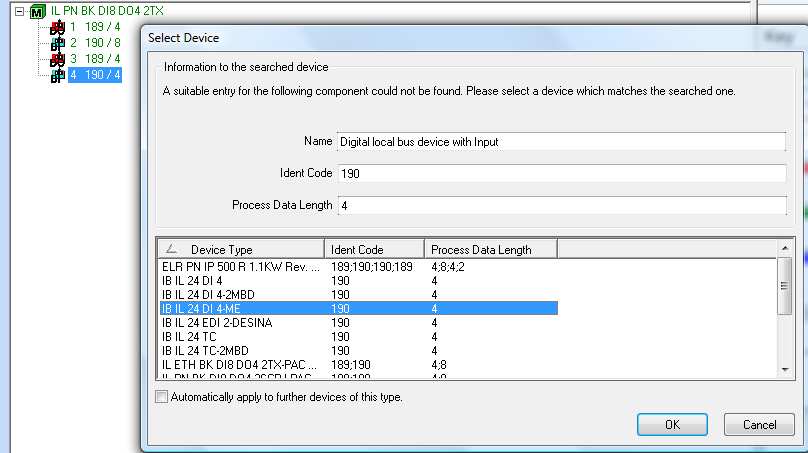Select the IB IL 24 DI 4-2MBD row
Viewport: 808px width, 453px height.
coord(359,295)
